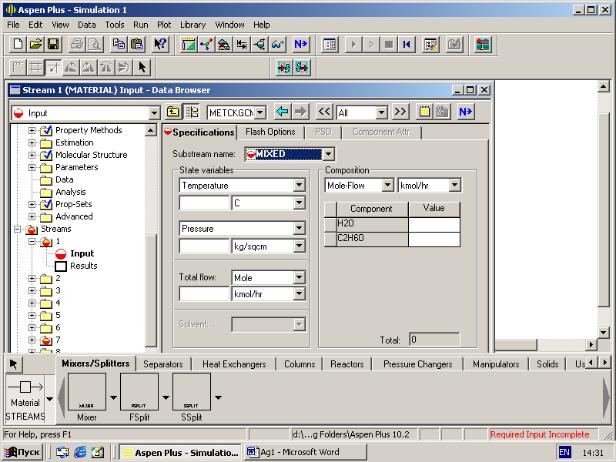
Task: Open Print Preview from the toolbar
Action: [95, 44]
